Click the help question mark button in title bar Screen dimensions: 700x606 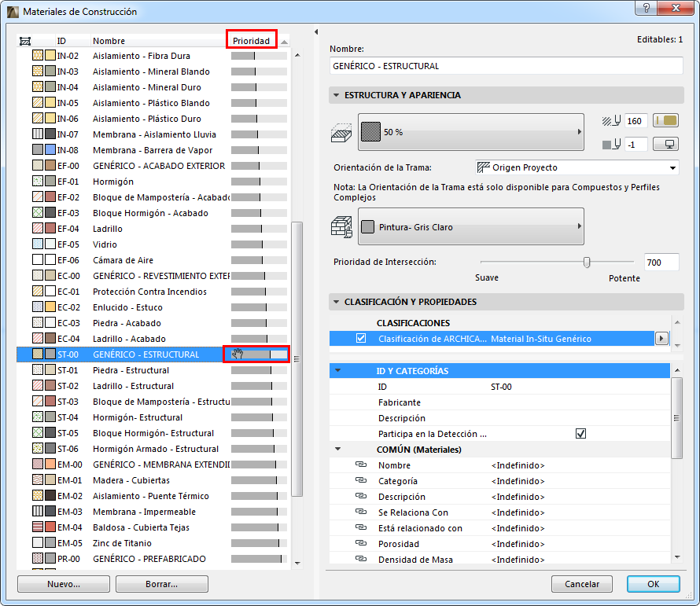(647, 8)
